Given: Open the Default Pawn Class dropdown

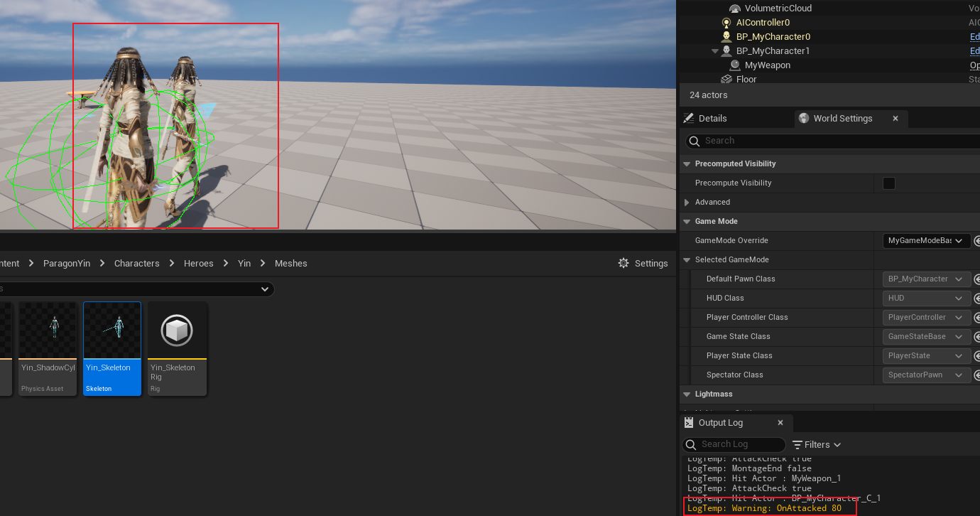Looking at the screenshot, I should pos(927,279).
